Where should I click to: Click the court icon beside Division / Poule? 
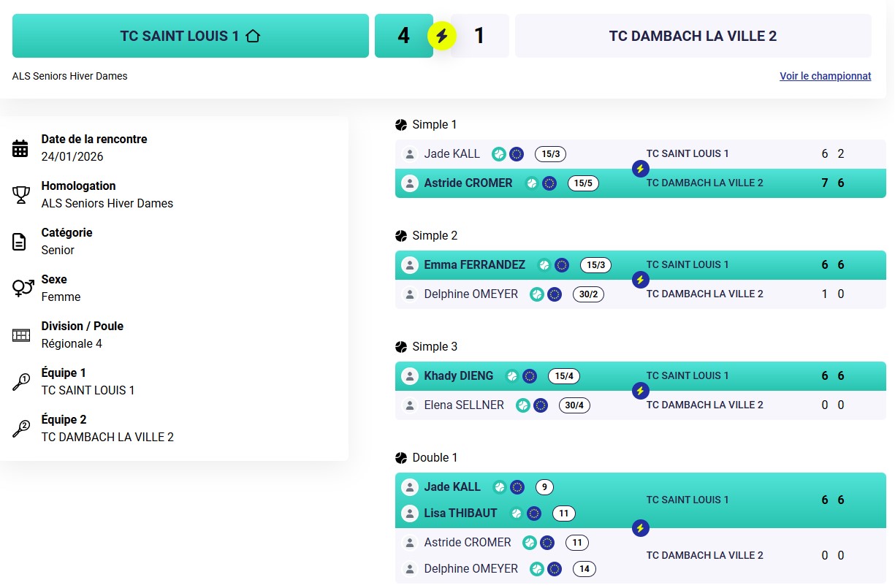click(x=20, y=335)
